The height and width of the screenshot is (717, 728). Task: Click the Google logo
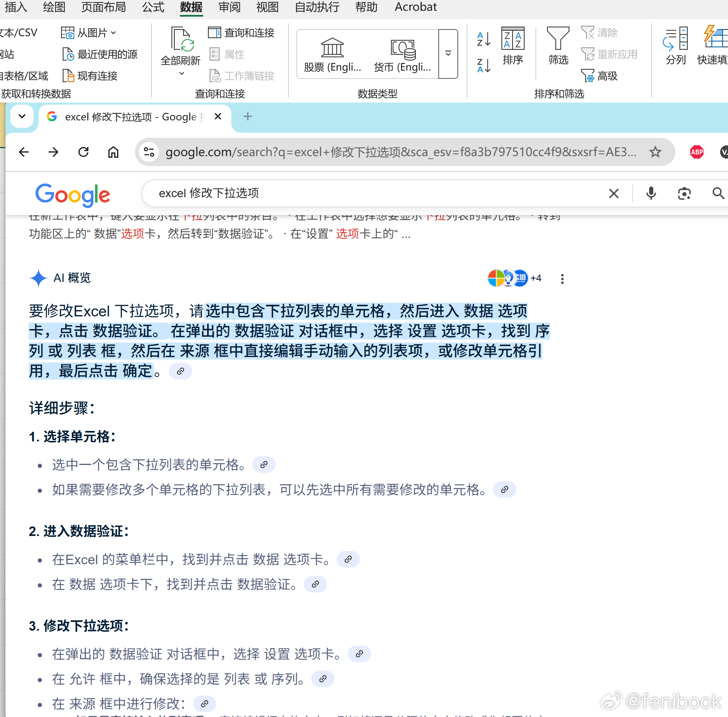[x=73, y=195]
